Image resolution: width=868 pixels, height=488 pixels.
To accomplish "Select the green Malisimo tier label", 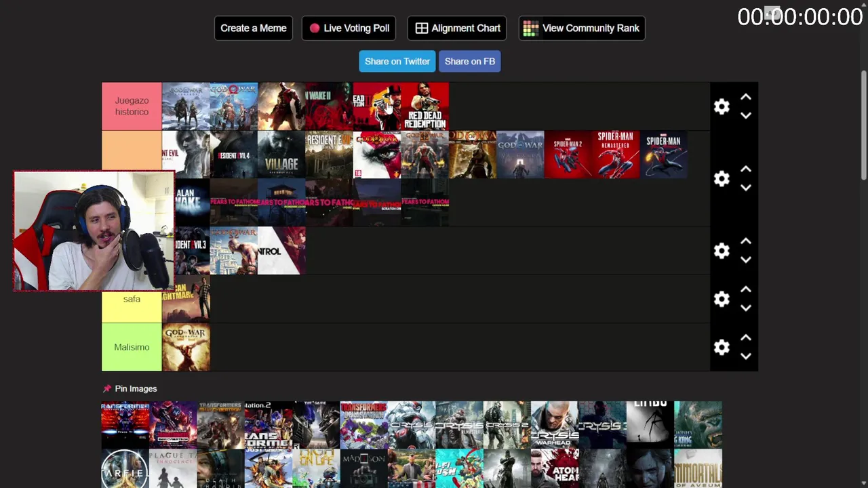I will tap(132, 347).
